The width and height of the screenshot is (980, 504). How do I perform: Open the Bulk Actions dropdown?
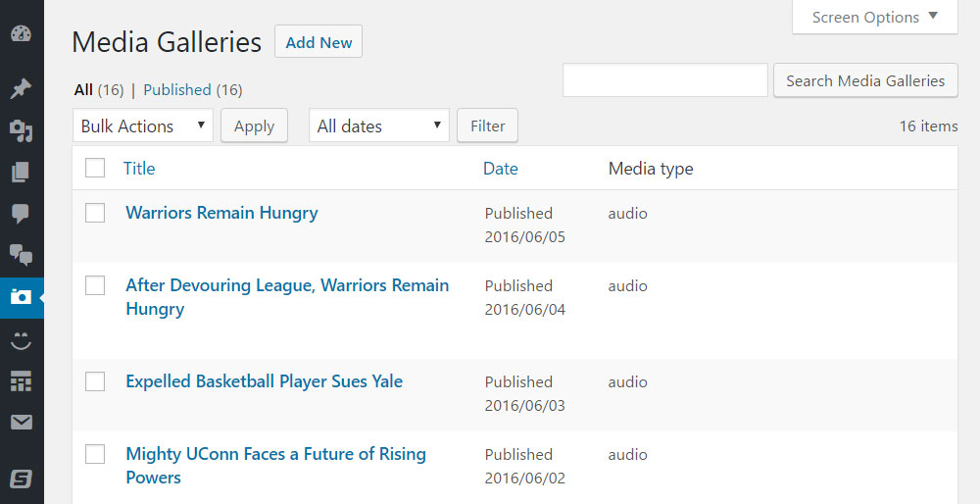tap(143, 126)
